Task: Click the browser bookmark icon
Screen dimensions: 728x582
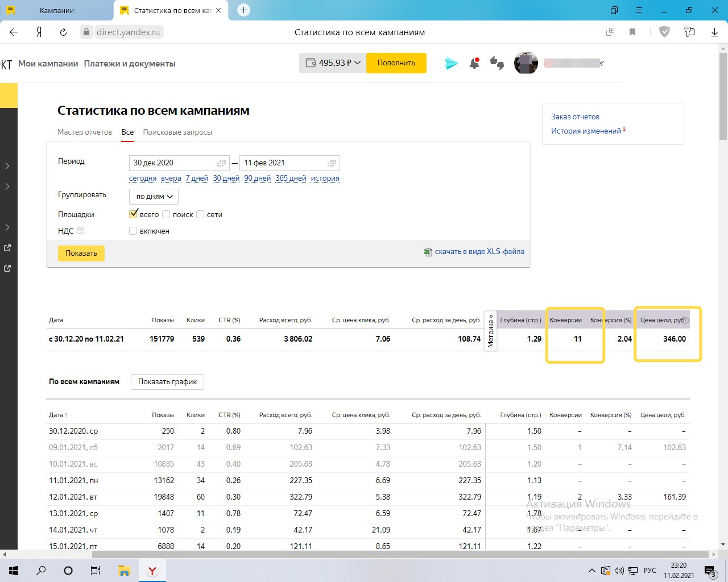Action: tap(632, 32)
